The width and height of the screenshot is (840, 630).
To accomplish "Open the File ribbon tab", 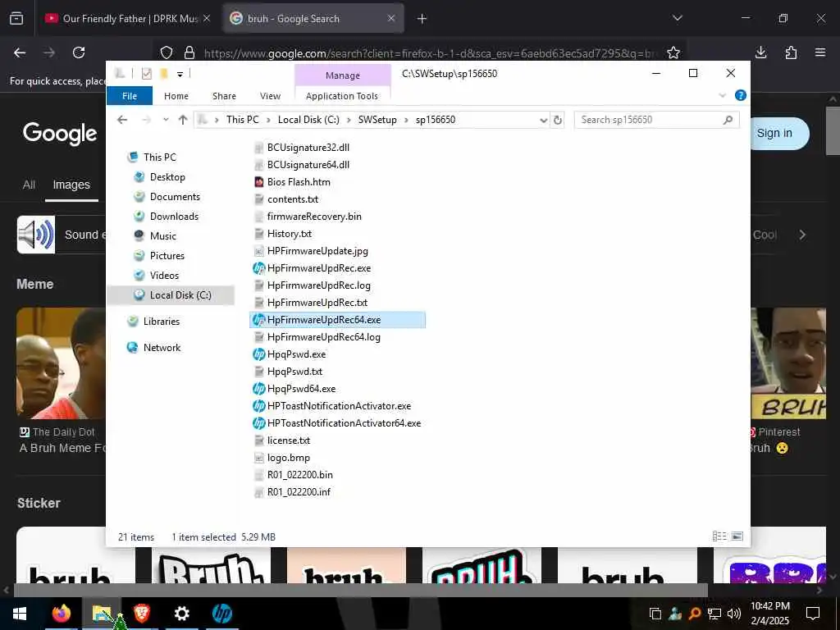I will [129, 96].
